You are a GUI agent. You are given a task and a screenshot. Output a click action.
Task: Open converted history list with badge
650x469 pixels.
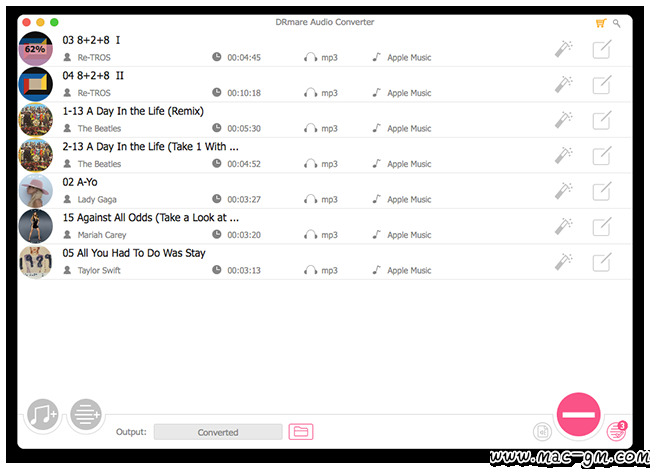pos(617,431)
